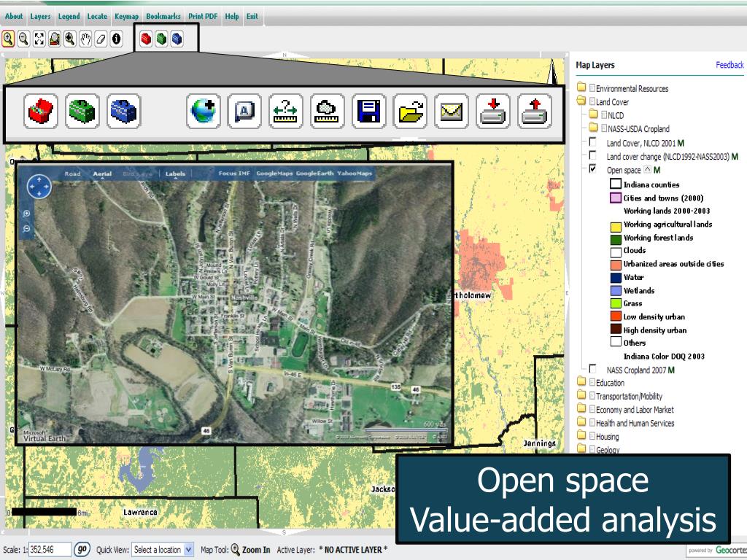The image size is (747, 560).
Task: Open the Quick View location dropdown
Action: click(x=163, y=550)
